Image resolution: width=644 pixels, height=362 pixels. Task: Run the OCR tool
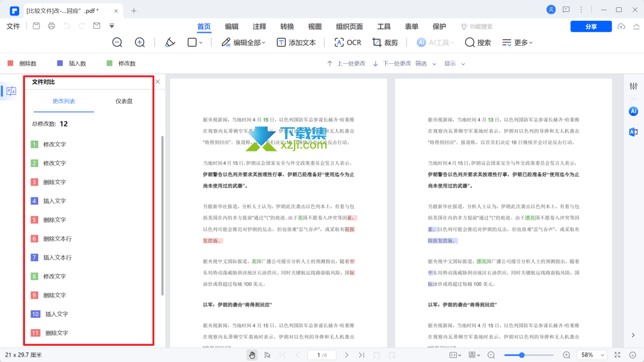click(348, 42)
